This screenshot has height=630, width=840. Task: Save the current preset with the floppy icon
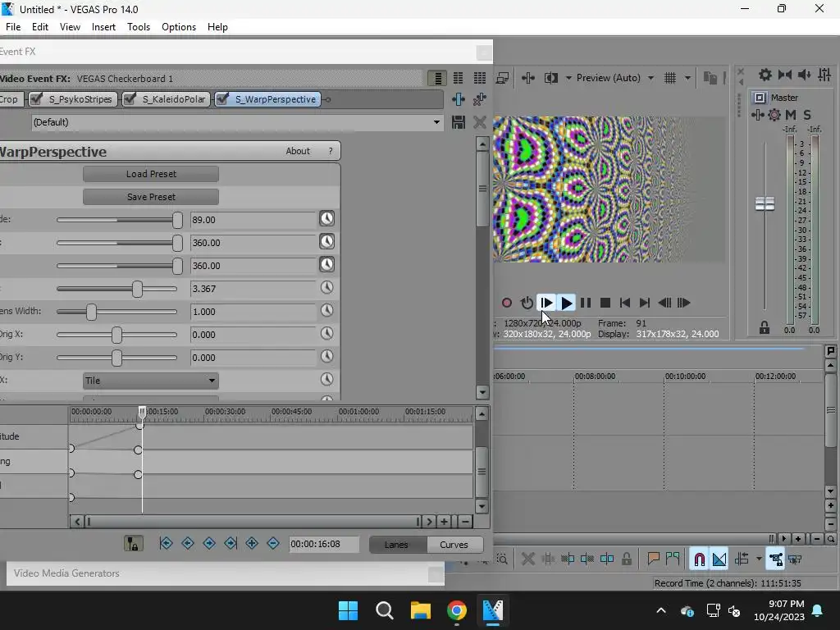coord(459,122)
